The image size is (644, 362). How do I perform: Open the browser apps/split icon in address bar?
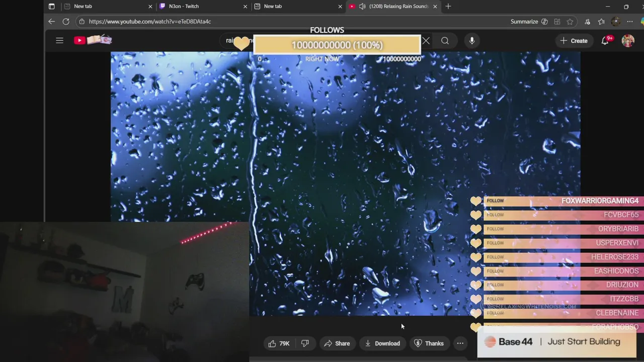pos(557,22)
